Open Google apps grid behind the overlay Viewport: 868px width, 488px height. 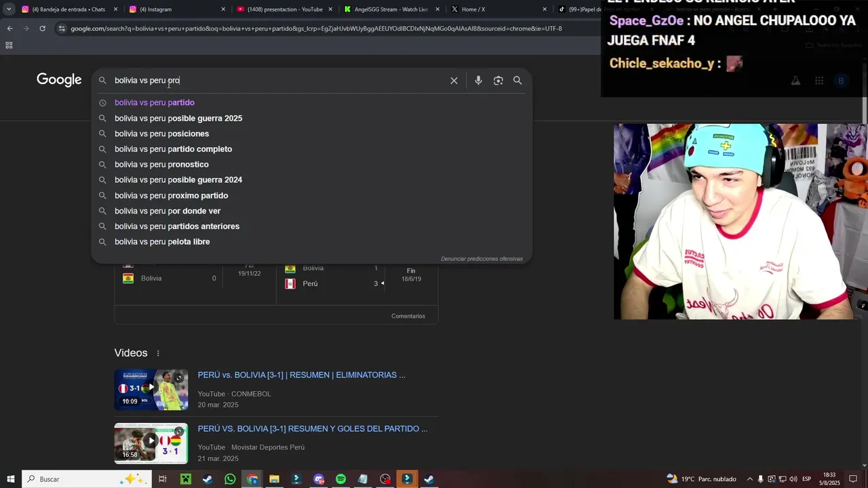819,81
